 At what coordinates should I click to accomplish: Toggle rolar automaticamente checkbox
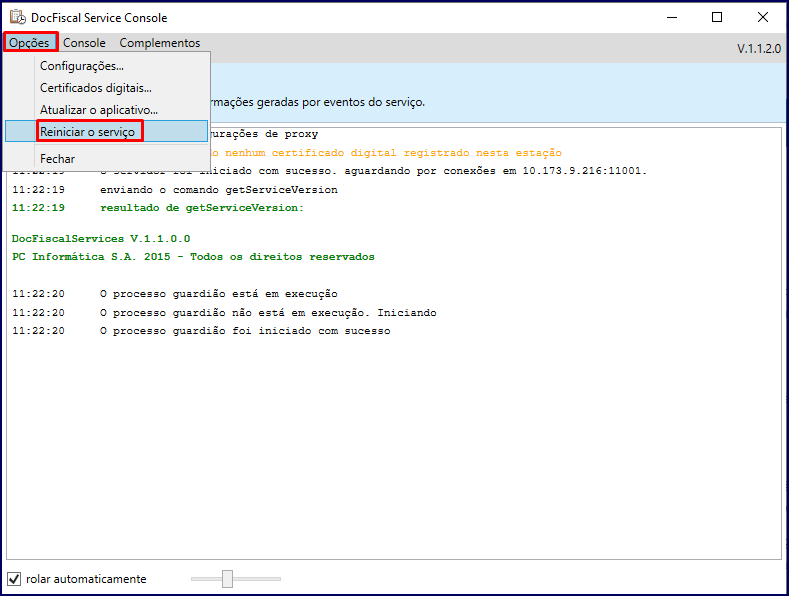[x=14, y=579]
